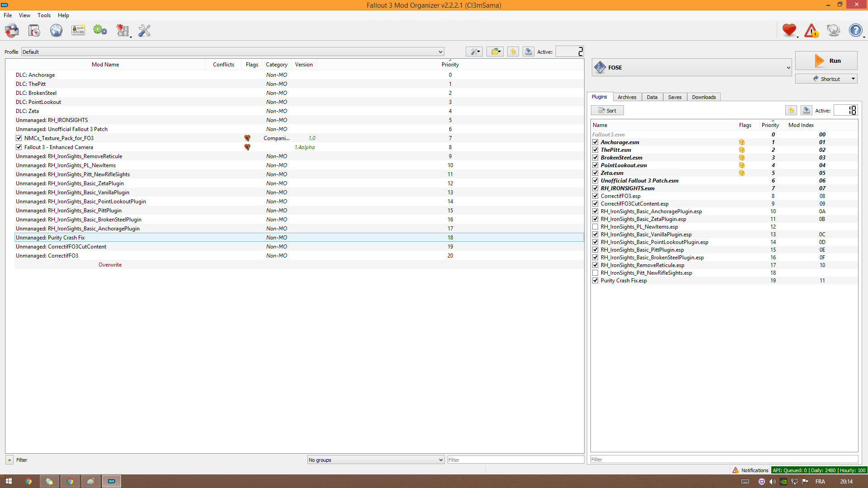Switch to the Downloads tab
The image size is (868, 488).
[704, 97]
